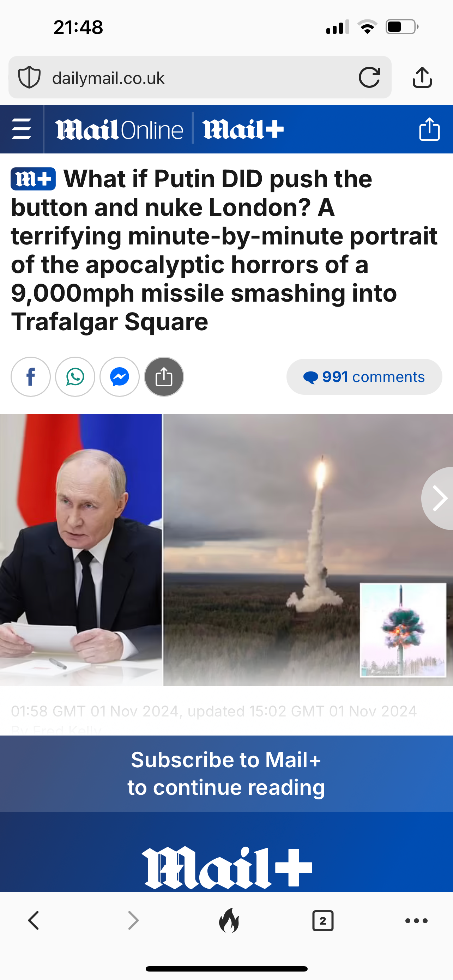View the 991 comments

tap(364, 377)
